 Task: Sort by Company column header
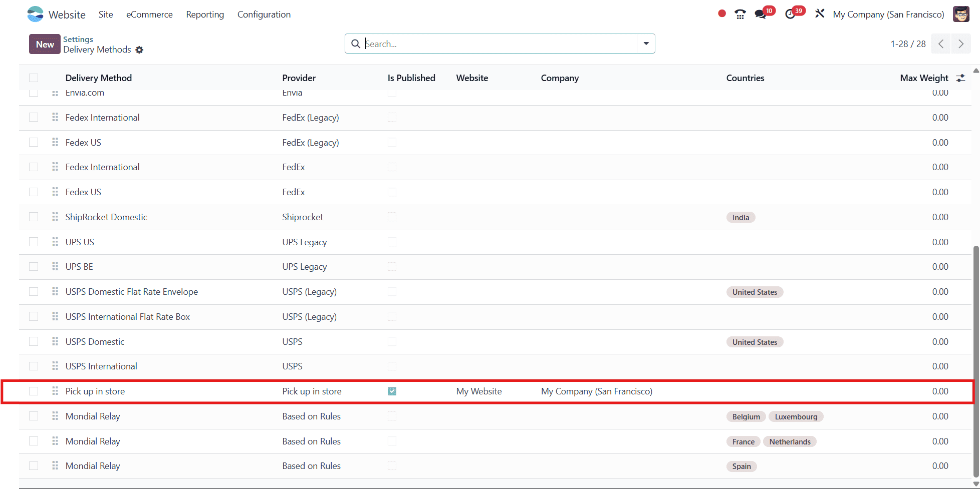point(560,78)
